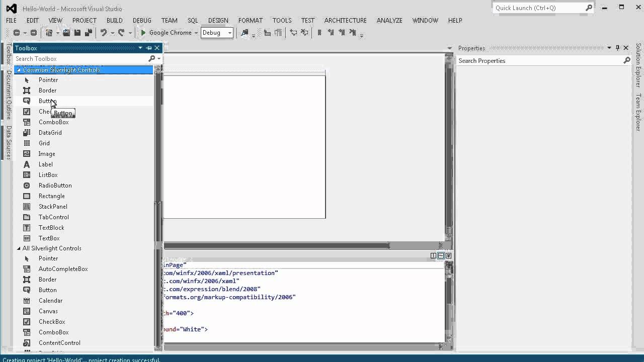Choose the TextBlock control icon
This screenshot has width=644, height=362.
(x=27, y=228)
